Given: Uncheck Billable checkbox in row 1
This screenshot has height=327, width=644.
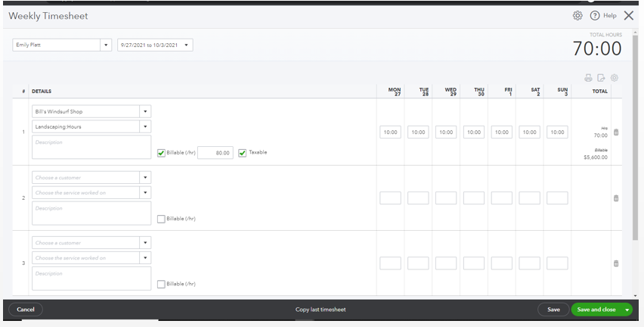Looking at the screenshot, I should [161, 153].
